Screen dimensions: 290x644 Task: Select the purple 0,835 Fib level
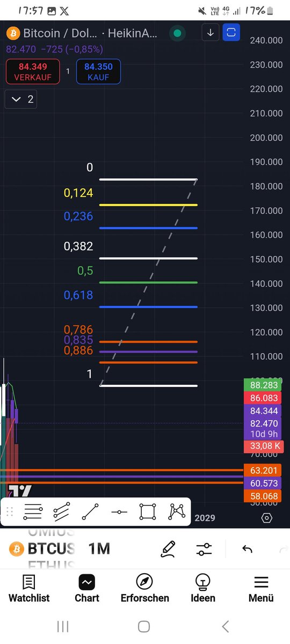(148, 352)
